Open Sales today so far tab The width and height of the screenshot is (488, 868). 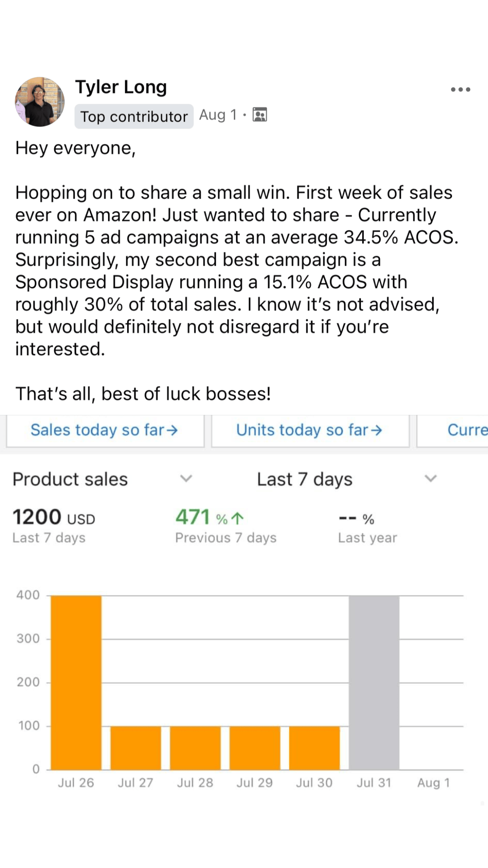105,430
